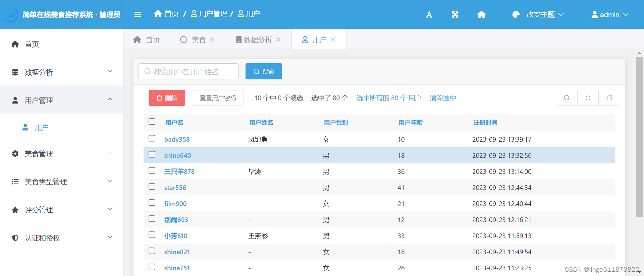
Task: Open user 小芳610 link
Action: tap(176, 236)
